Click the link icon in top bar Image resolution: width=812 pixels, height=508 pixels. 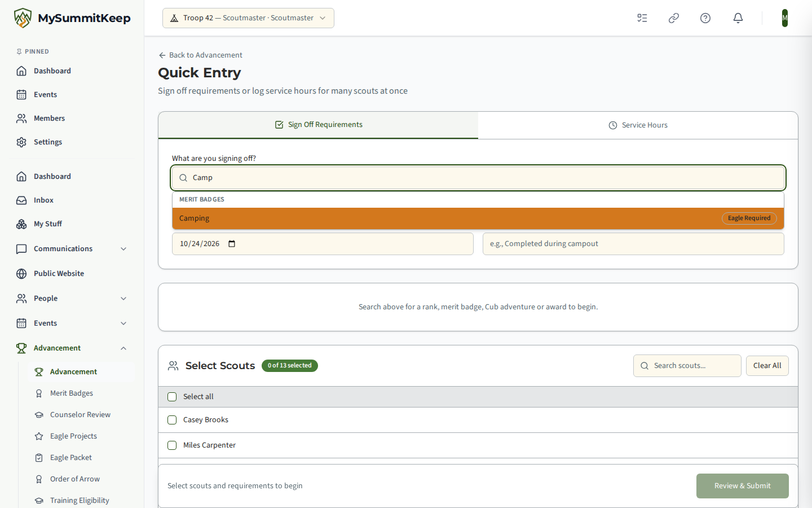pos(674,18)
